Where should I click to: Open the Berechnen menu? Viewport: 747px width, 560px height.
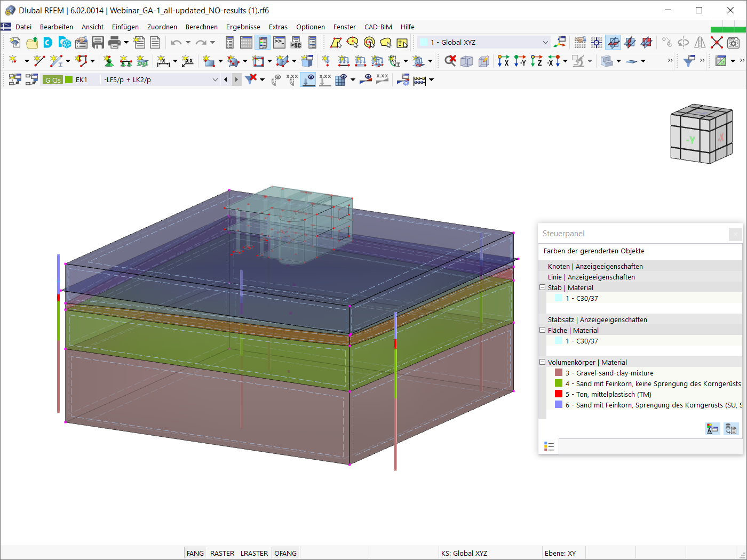click(x=201, y=27)
